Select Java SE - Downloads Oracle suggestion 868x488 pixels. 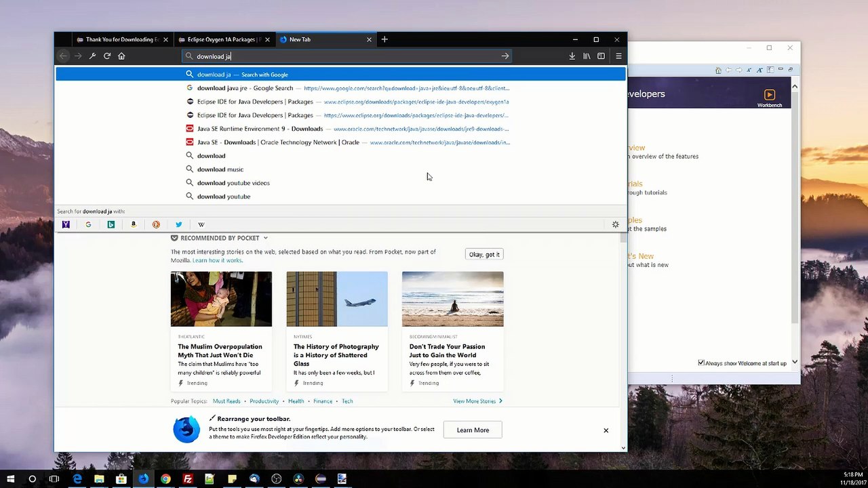click(x=340, y=142)
